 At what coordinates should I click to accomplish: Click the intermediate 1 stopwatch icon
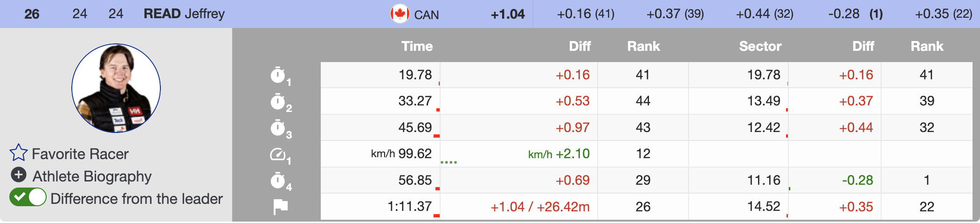pos(278,75)
